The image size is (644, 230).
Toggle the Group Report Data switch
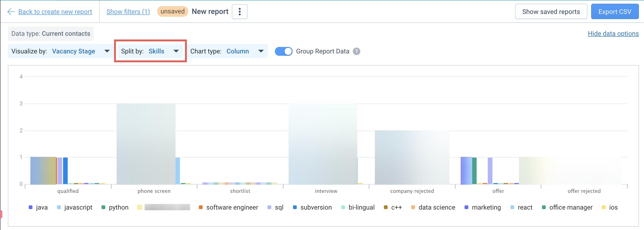(284, 51)
